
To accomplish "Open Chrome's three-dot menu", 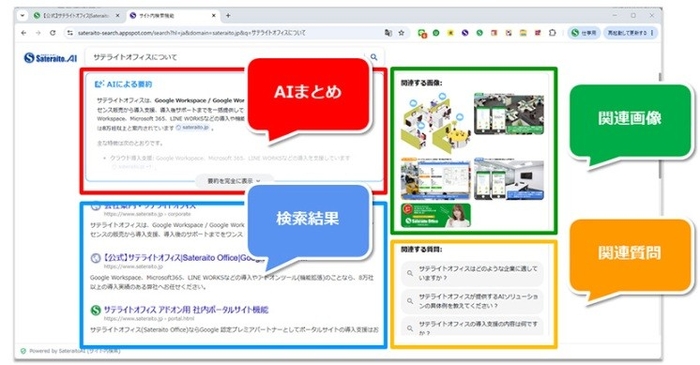I will 652,33.
